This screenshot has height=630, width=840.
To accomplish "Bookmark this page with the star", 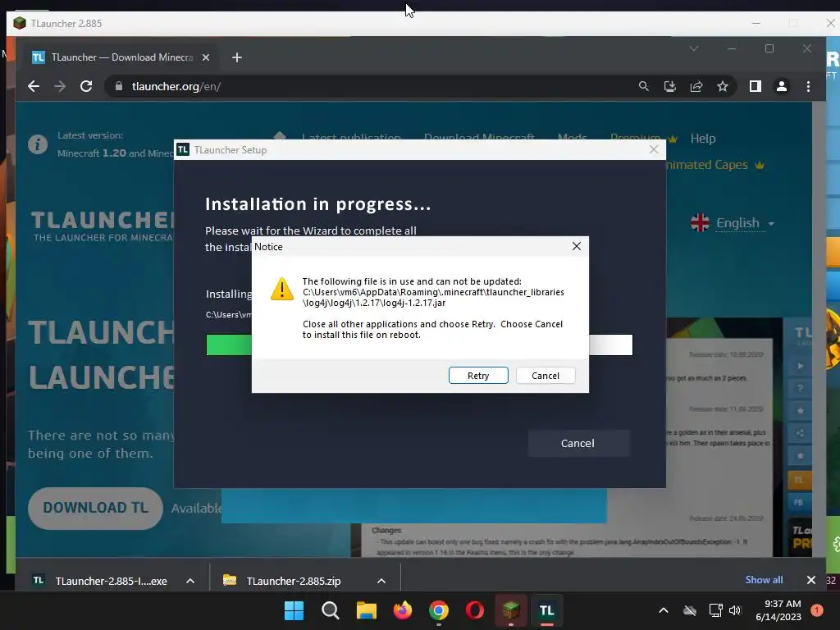I will pos(723,86).
